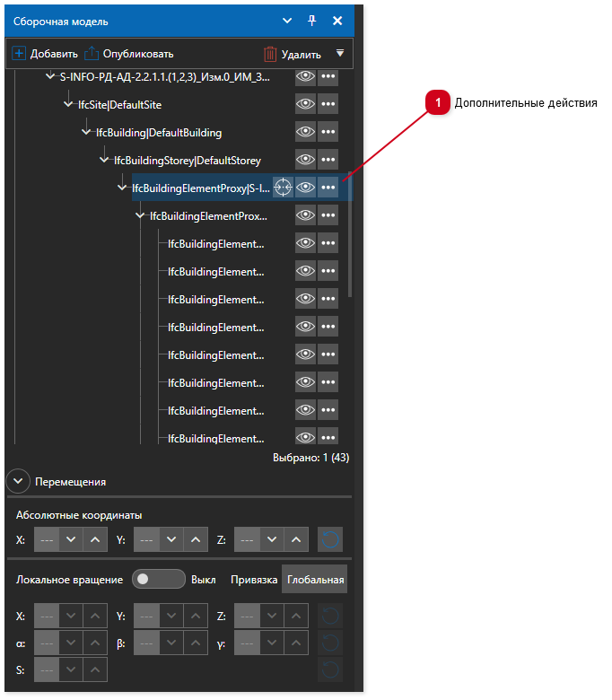
Task: Click the Delete (Удалить) trash icon
Action: [270, 54]
